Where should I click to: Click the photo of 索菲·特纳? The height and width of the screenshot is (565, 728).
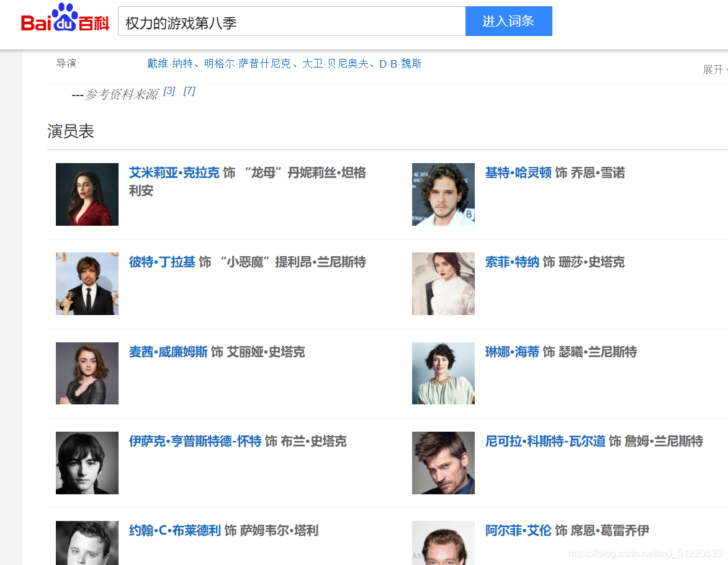pos(443,284)
